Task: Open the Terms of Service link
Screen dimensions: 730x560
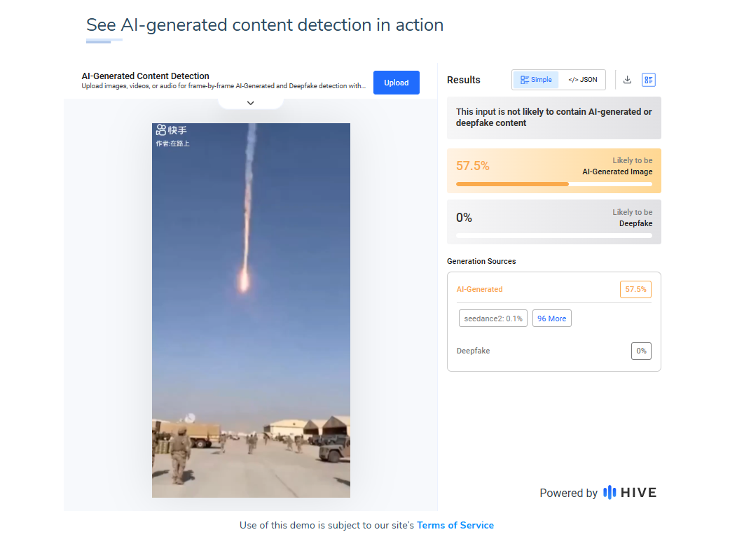Action: pos(455,525)
